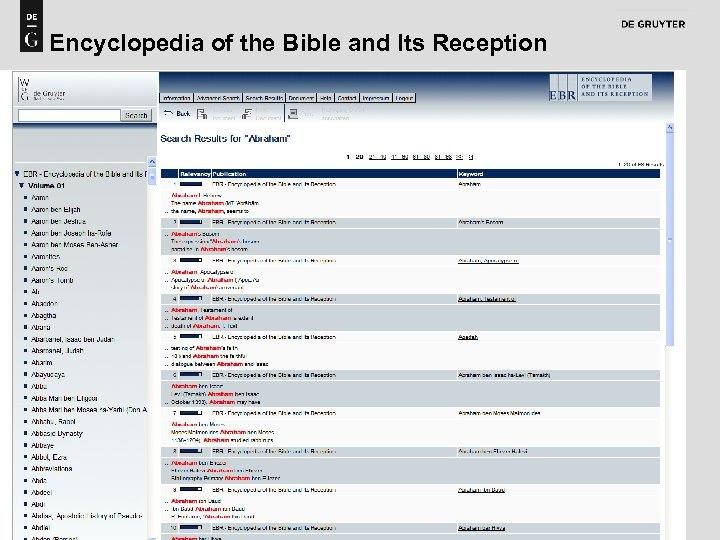Go to results page 41-60
This screenshot has width=720, height=540.
399,157
